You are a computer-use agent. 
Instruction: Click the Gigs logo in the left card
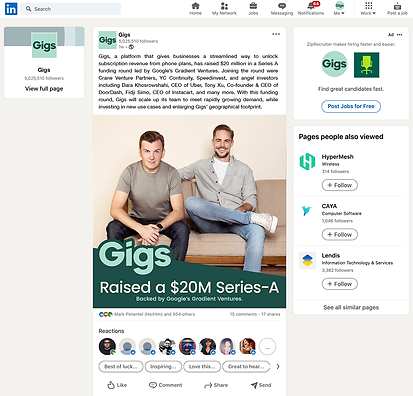pos(44,45)
